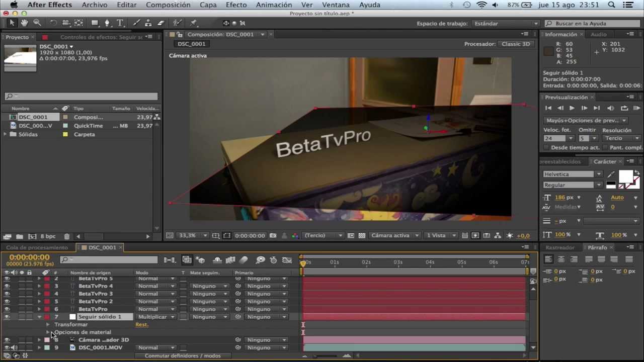Collapse the Seguir sólido 1 layer
644x362 pixels.
(39, 317)
